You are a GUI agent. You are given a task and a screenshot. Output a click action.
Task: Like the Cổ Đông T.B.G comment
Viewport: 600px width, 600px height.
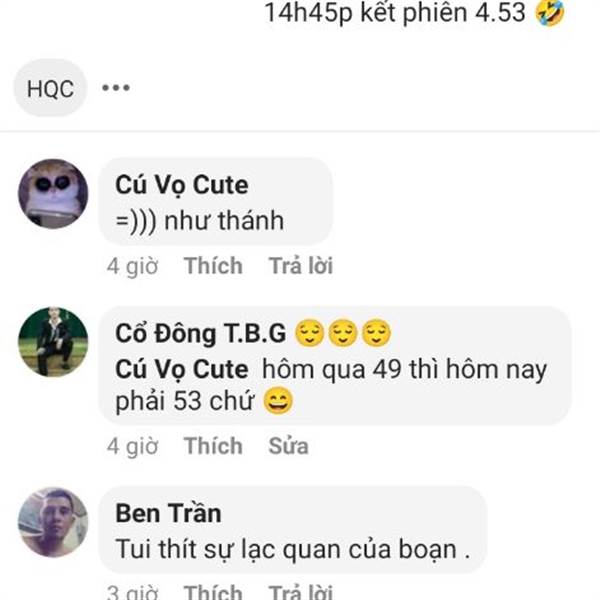[x=213, y=446]
